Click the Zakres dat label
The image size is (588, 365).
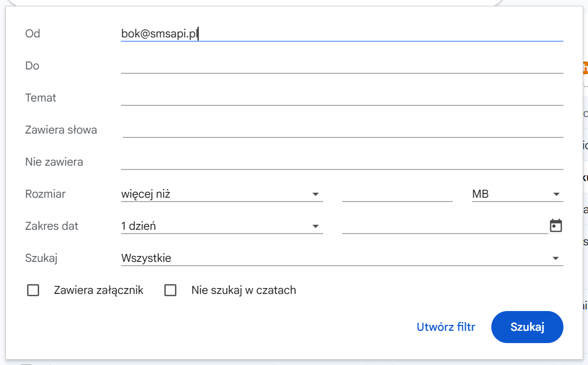pyautogui.click(x=52, y=226)
